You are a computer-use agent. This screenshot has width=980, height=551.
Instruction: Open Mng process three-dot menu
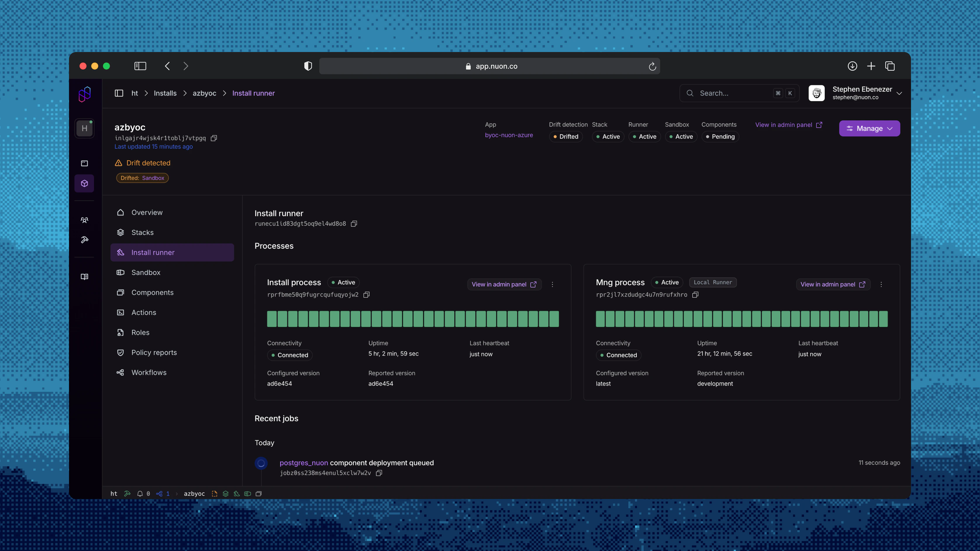pos(881,285)
